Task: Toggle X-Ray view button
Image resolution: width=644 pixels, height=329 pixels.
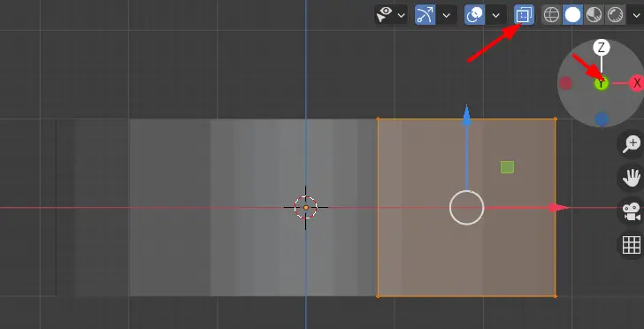Action: click(524, 15)
